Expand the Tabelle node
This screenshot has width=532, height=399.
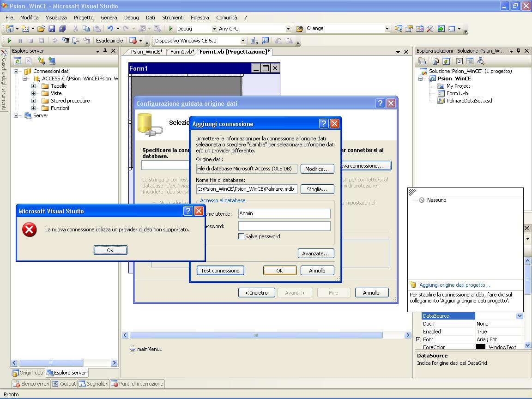[x=34, y=86]
